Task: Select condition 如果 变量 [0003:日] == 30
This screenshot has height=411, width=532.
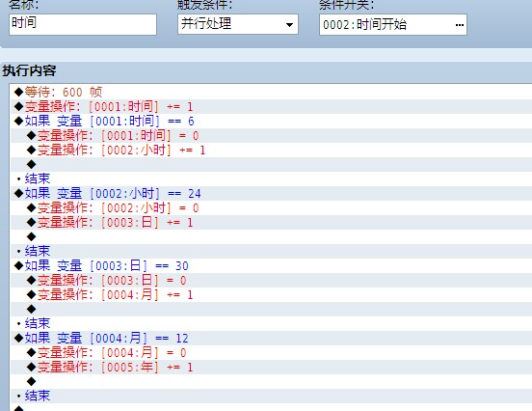Action: pos(272,266)
